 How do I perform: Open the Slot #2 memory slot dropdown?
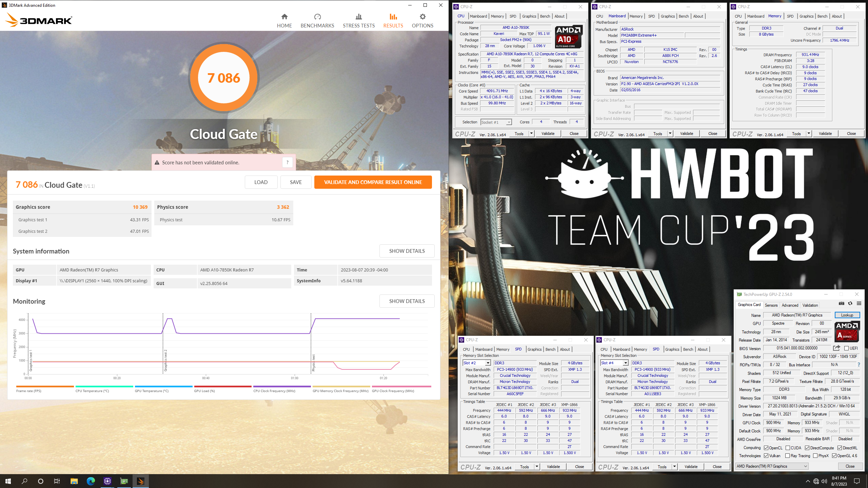[x=476, y=363]
